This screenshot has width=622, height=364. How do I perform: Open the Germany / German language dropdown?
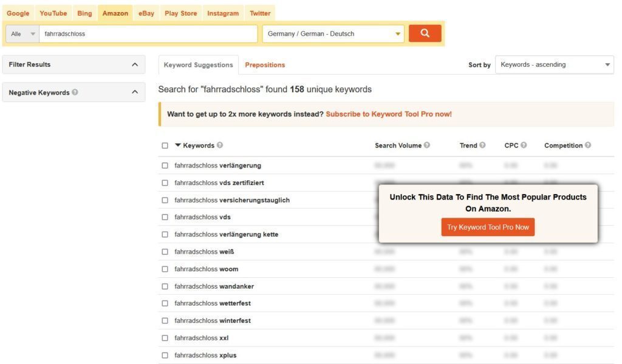click(x=333, y=33)
